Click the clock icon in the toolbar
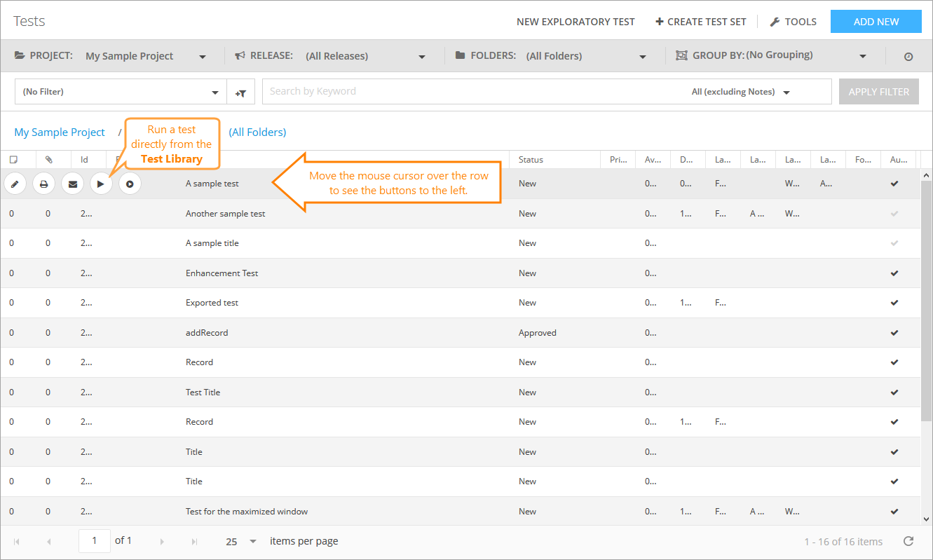The image size is (933, 560). (x=908, y=57)
